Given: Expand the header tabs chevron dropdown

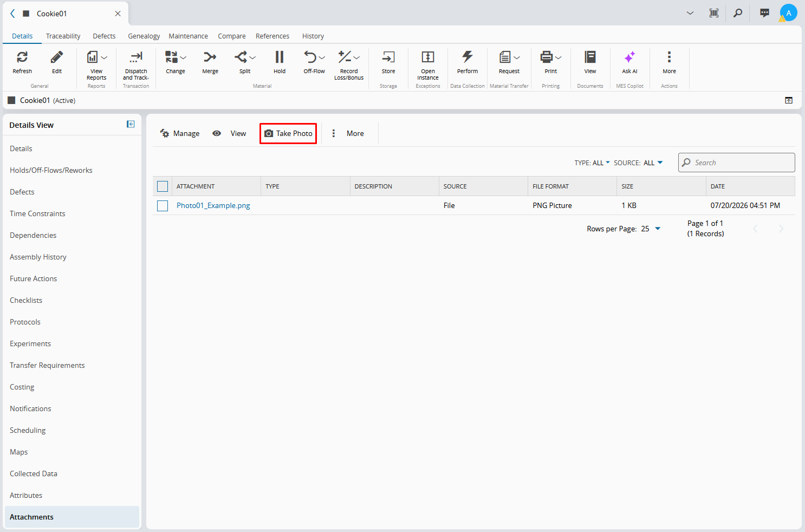Looking at the screenshot, I should pyautogui.click(x=690, y=13).
